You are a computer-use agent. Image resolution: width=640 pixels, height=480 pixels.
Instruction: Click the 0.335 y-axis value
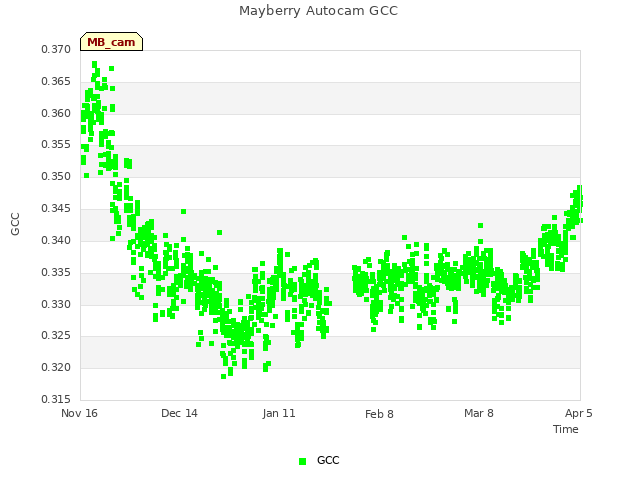(56, 272)
